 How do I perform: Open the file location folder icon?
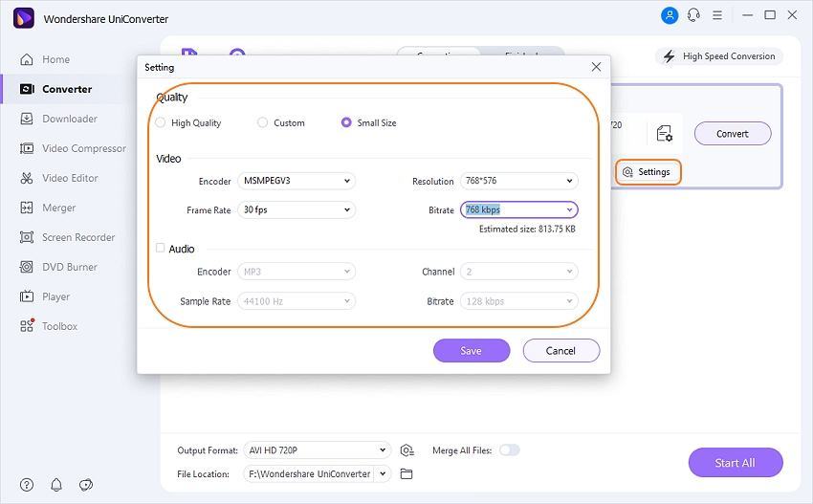coord(406,474)
